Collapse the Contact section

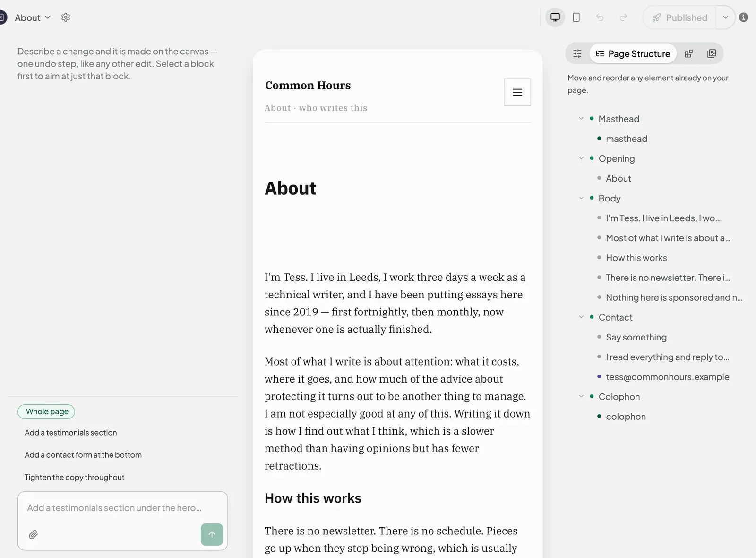click(581, 317)
